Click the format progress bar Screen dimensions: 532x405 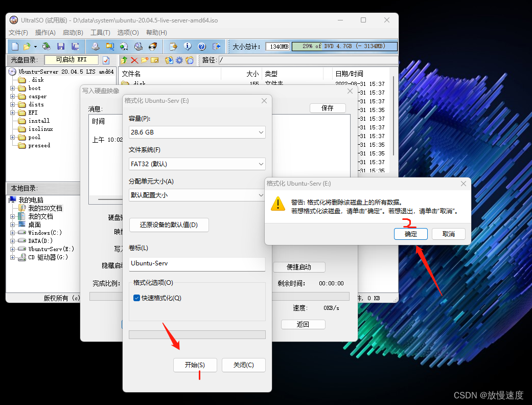coord(197,335)
